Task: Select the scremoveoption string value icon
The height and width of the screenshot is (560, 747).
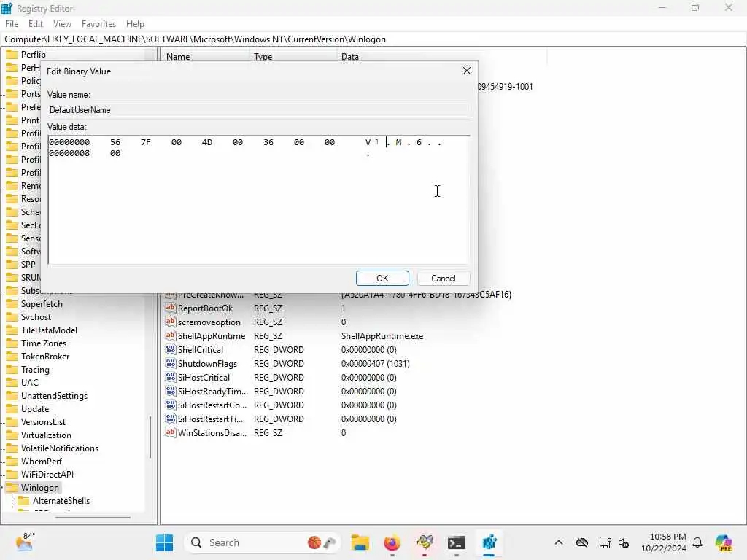Action: click(x=171, y=322)
